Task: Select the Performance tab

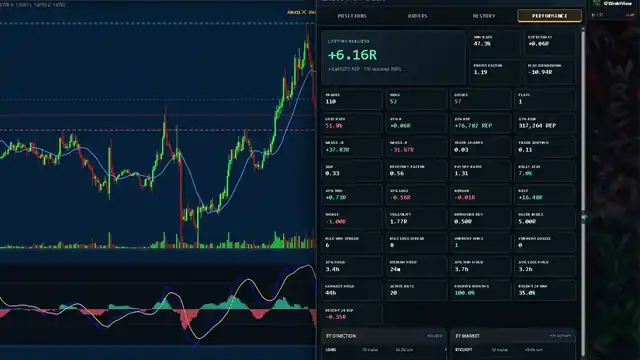Action: click(549, 16)
